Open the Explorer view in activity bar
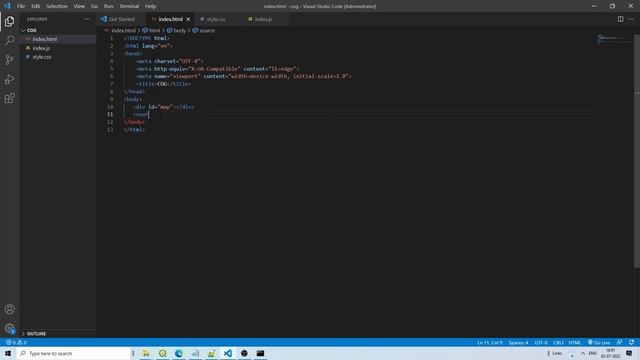This screenshot has width=640, height=360. coord(9,21)
